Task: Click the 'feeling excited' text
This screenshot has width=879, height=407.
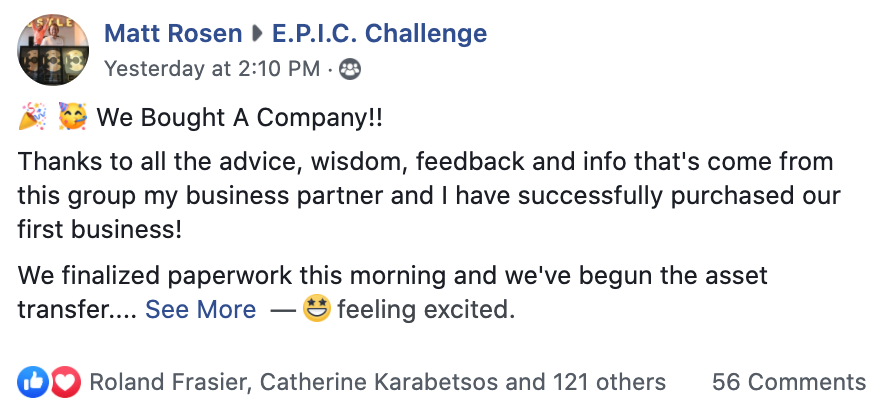Action: 425,310
